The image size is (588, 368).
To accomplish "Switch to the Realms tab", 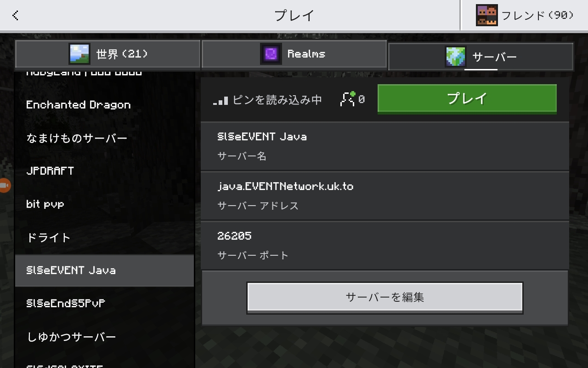I will (x=294, y=54).
